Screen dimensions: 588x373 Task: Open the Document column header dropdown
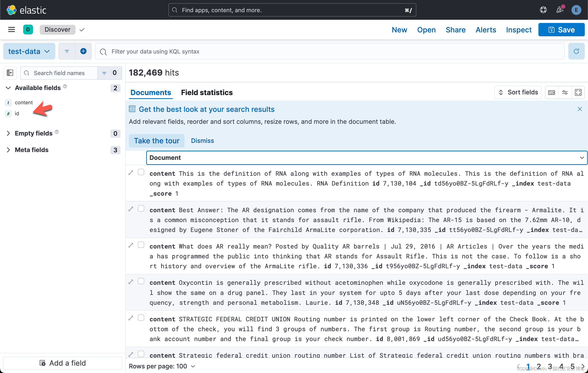pos(582,158)
